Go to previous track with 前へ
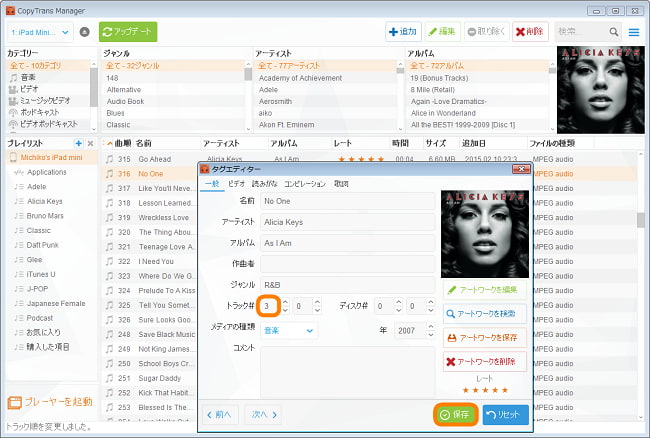650x438 pixels. 220,414
